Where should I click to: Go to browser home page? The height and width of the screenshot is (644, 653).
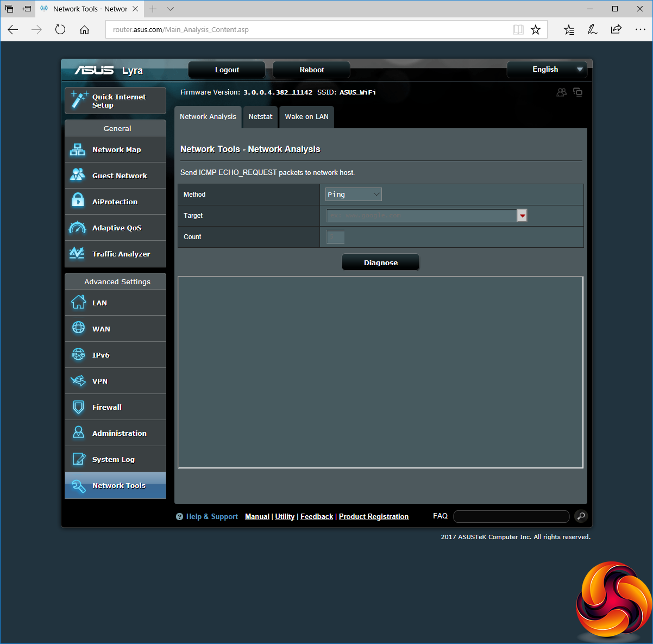[84, 30]
